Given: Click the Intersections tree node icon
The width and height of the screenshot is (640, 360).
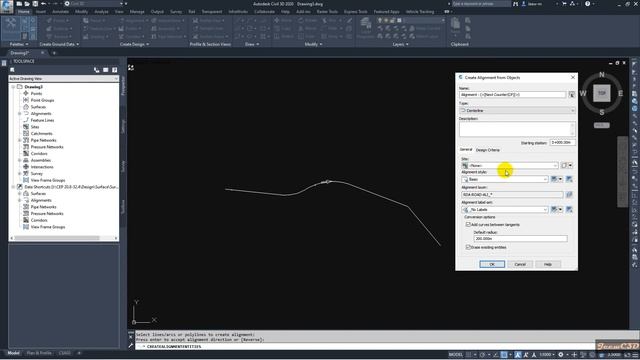Looking at the screenshot, I should [x=26, y=167].
